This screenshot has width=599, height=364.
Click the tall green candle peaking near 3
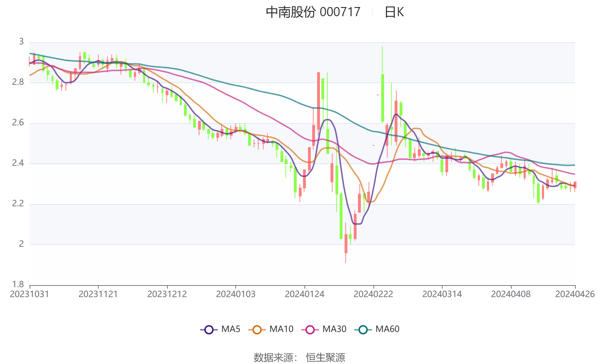382,98
